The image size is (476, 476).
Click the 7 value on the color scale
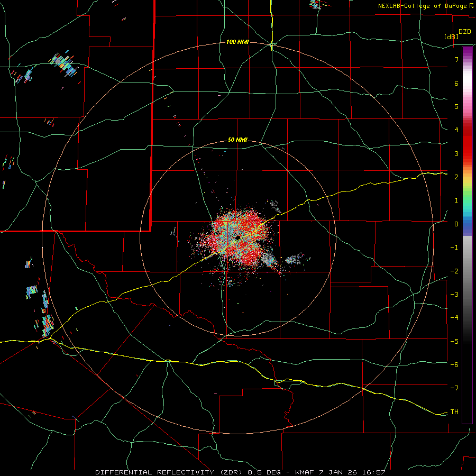tap(456, 59)
